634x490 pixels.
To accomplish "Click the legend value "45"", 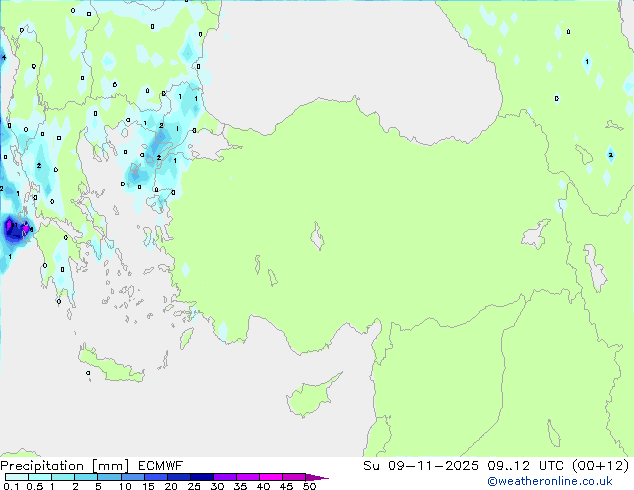I will [286, 486].
